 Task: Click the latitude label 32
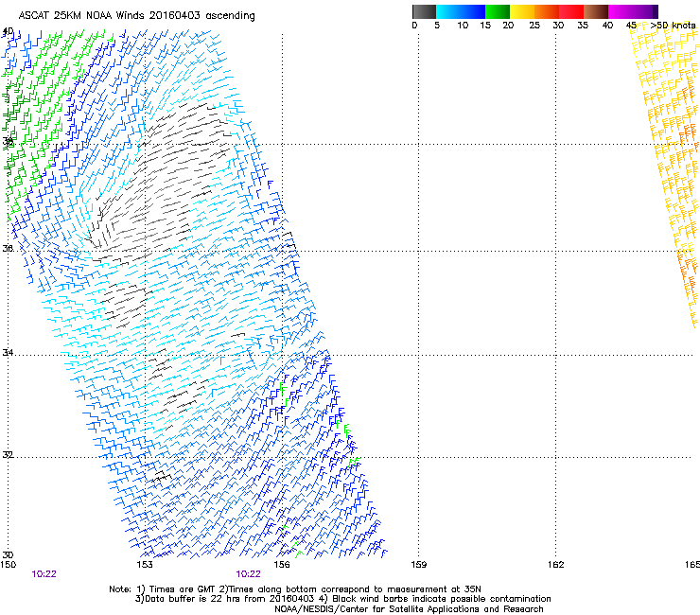coord(8,455)
